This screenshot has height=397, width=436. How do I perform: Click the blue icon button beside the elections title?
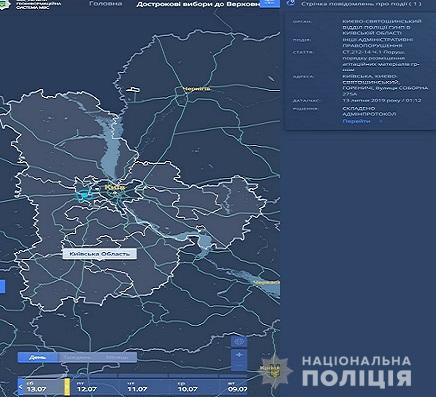point(270,3)
